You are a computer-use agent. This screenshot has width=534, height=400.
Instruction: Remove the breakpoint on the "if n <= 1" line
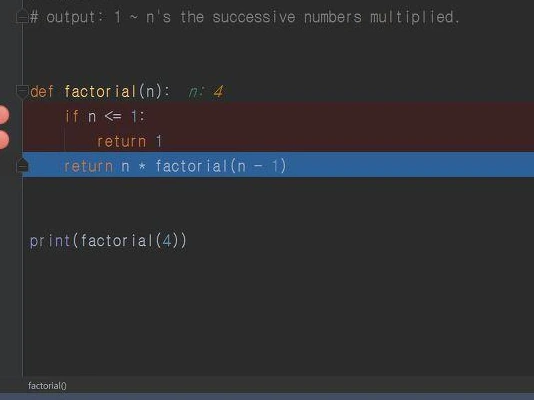point(3,114)
